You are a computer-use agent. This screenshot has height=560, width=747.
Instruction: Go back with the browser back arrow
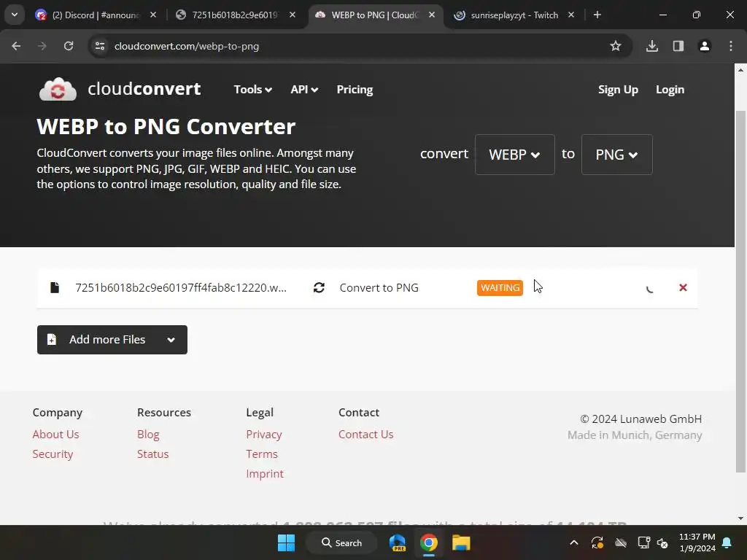[x=16, y=46]
